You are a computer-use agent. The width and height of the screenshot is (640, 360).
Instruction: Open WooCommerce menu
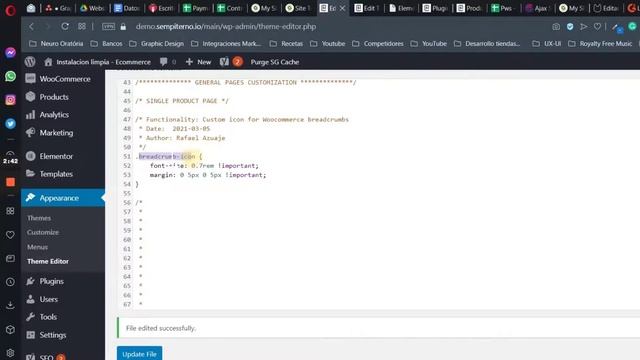[x=63, y=79]
